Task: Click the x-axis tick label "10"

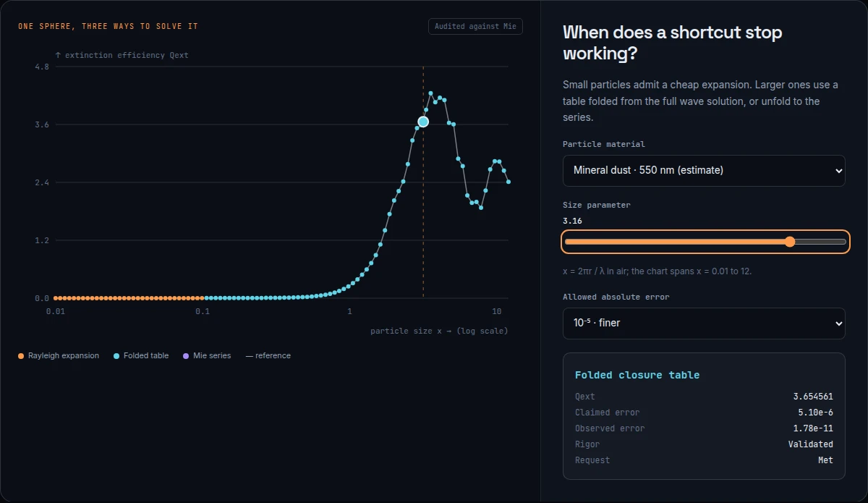Action: pos(497,311)
